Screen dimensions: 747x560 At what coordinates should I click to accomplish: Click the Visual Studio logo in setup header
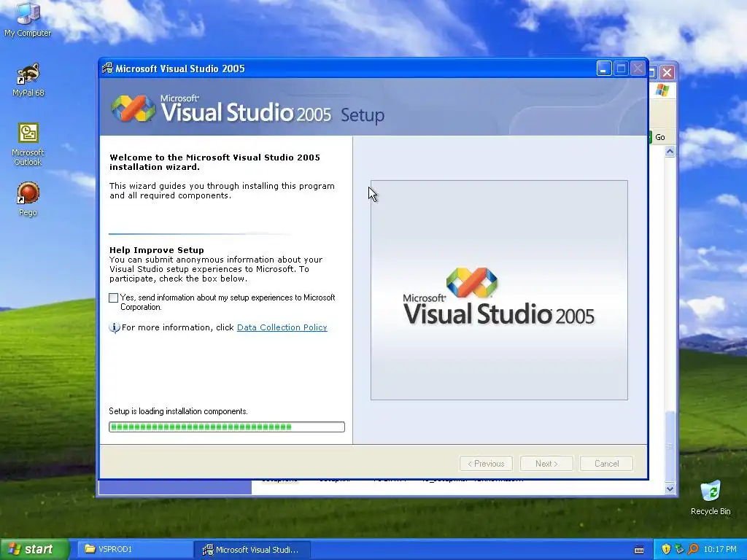click(133, 109)
